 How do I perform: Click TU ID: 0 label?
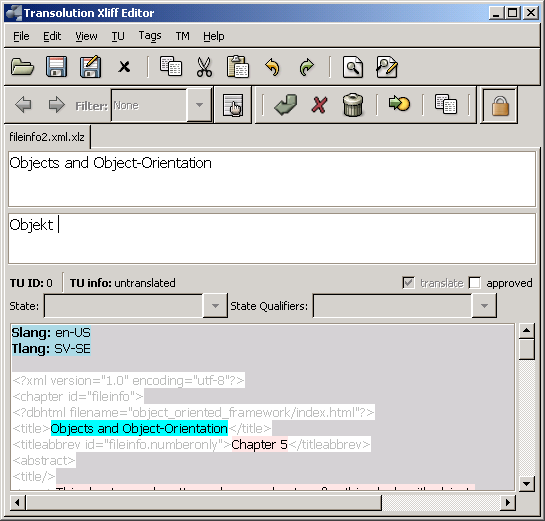31,283
